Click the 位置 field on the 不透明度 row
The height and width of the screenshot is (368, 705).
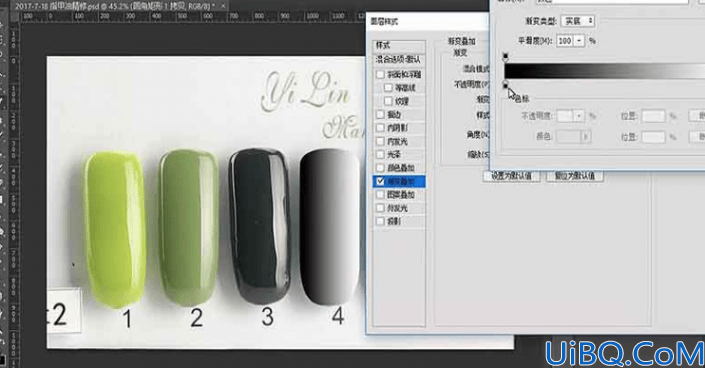(x=653, y=116)
